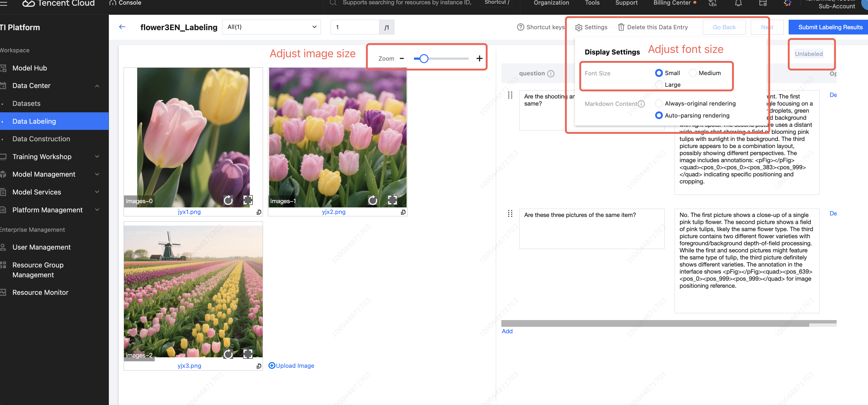Select the Large font size option
The width and height of the screenshot is (868, 405).
(x=659, y=85)
